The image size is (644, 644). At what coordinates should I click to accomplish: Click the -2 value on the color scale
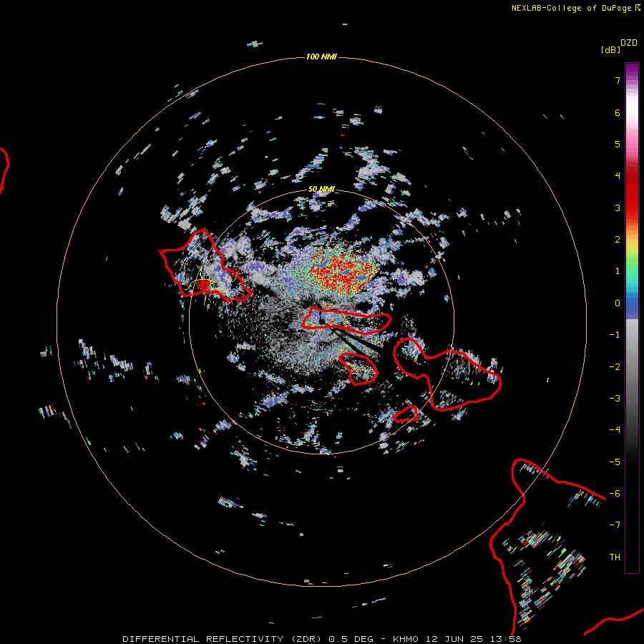pos(615,367)
